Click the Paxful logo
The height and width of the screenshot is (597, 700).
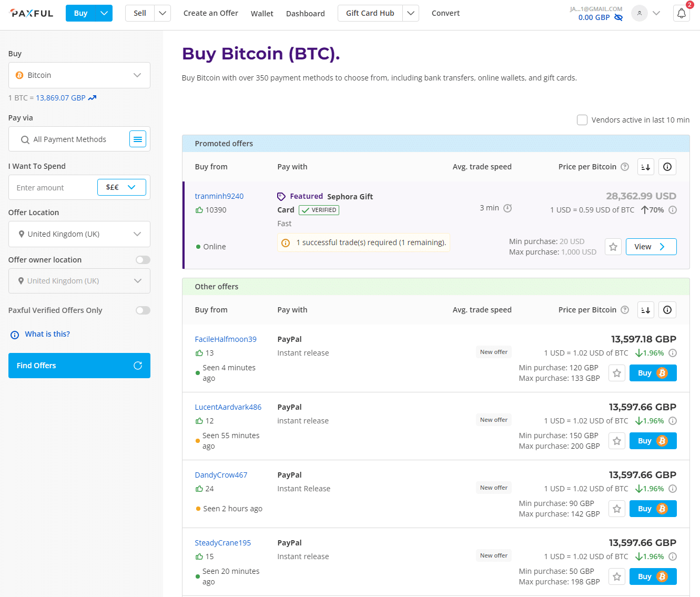point(32,13)
